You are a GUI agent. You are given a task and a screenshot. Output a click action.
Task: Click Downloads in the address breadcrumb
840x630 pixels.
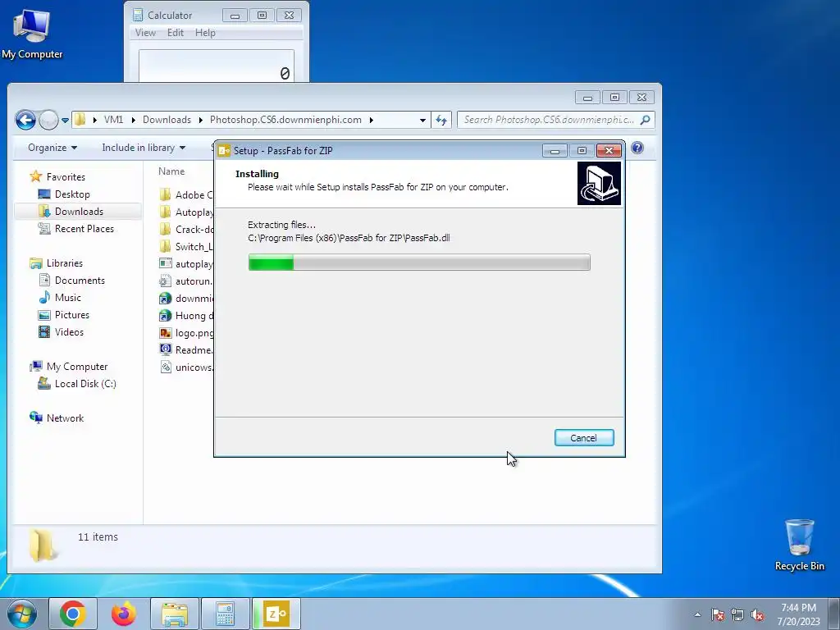coord(167,120)
